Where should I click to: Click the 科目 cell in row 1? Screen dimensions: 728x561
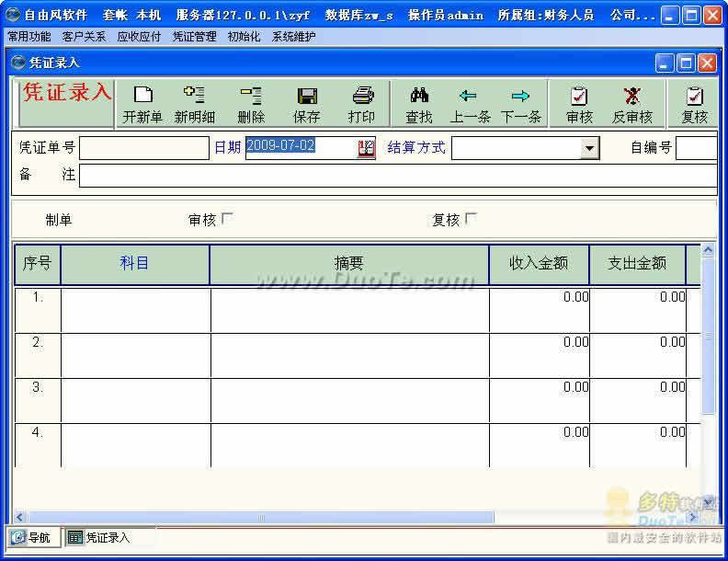135,310
